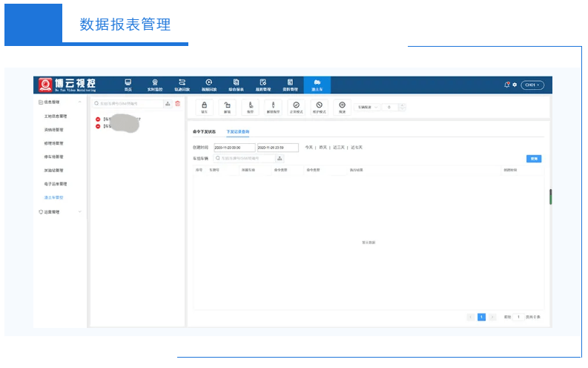Image resolution: width=588 pixels, height=368 pixels.
Task: Click the 限举 lift limit button
Action: pos(251,108)
